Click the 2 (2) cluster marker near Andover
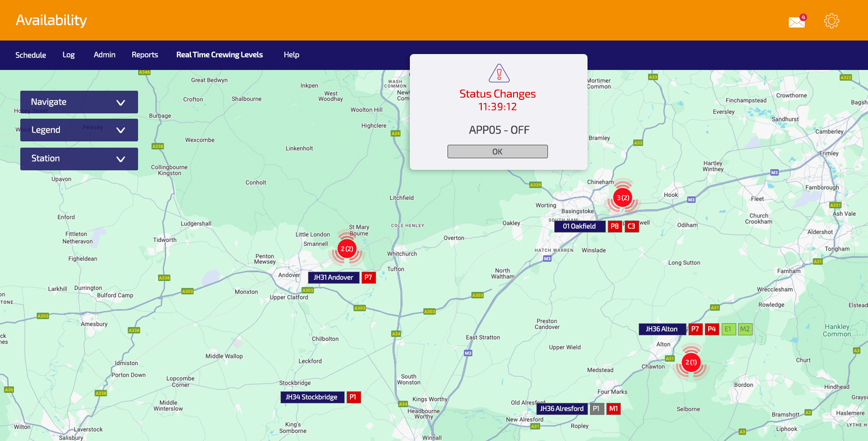Screen dimensions: 868x441 pyautogui.click(x=347, y=249)
